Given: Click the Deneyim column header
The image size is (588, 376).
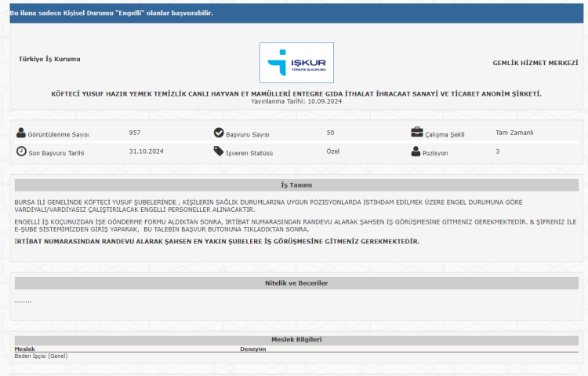Looking at the screenshot, I should (x=252, y=349).
